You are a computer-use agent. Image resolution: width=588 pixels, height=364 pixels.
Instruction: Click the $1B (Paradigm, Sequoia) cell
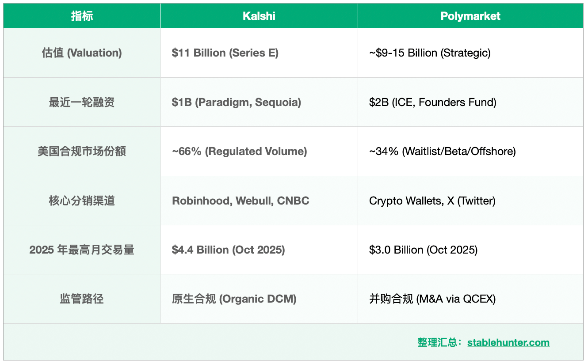click(236, 102)
